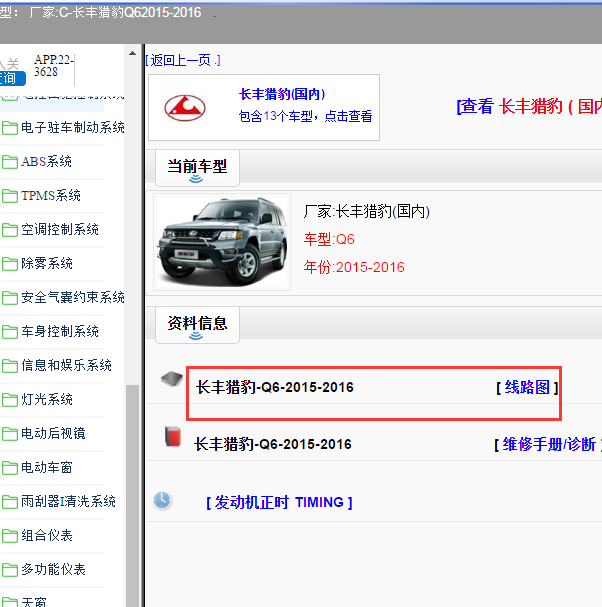Click the TPMS系统 folder icon

10,195
